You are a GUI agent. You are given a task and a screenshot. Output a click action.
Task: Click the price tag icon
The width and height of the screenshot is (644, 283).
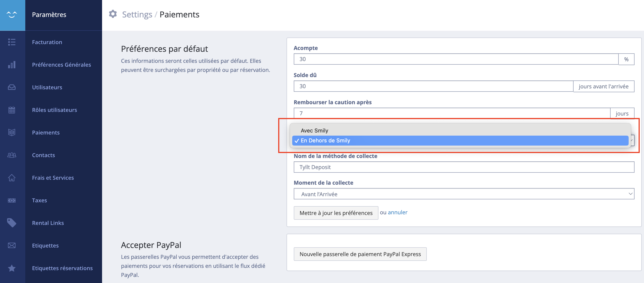pyautogui.click(x=12, y=223)
